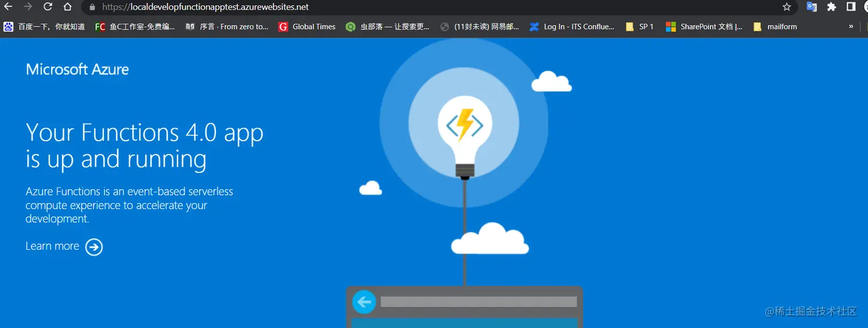Click the Learn more arrow circle icon
Image resolution: width=868 pixels, height=328 pixels.
tap(94, 247)
